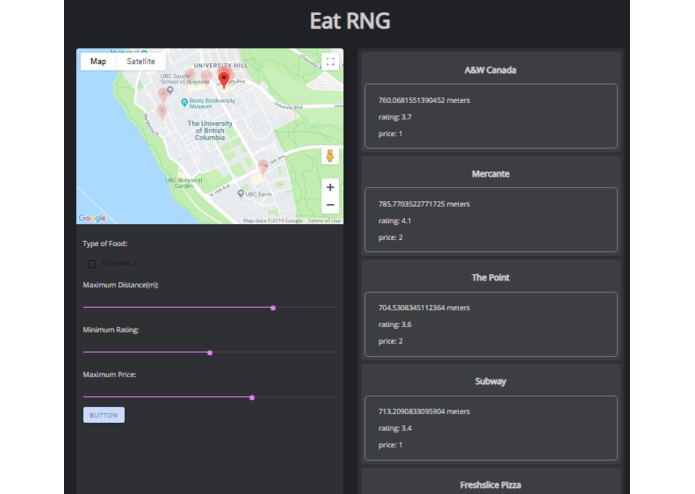
Task: Select the Map view tab
Action: pos(98,61)
